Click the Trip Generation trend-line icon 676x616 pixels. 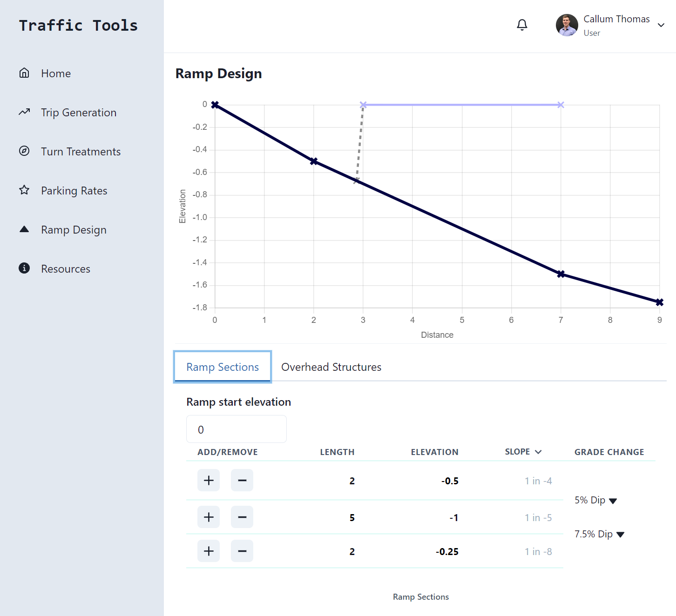click(x=24, y=112)
